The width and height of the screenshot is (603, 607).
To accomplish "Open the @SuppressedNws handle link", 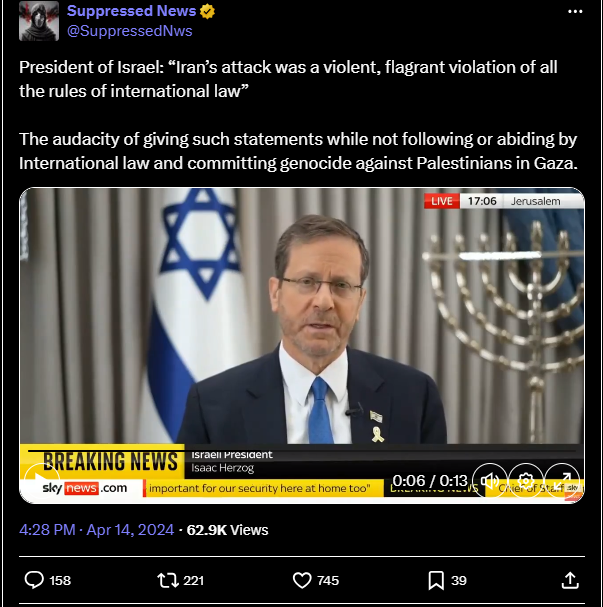I will pos(130,31).
